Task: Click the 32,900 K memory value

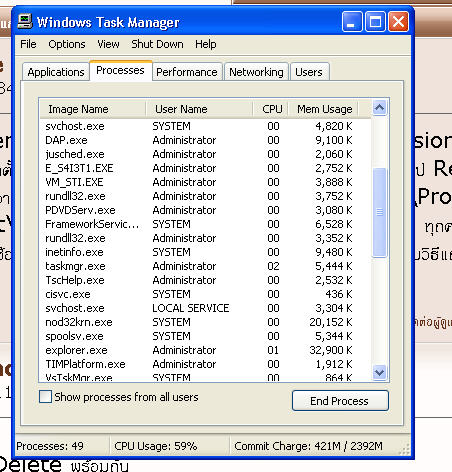Action: coord(331,350)
